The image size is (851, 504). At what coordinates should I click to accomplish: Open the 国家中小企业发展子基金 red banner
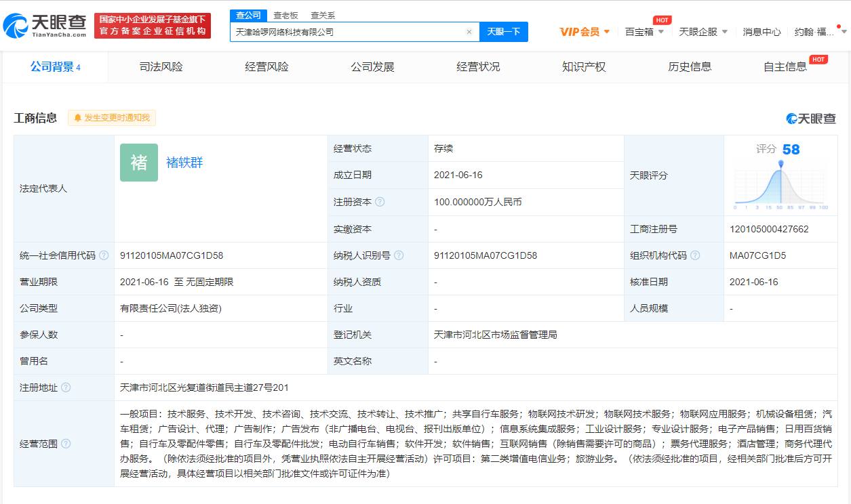(x=153, y=25)
